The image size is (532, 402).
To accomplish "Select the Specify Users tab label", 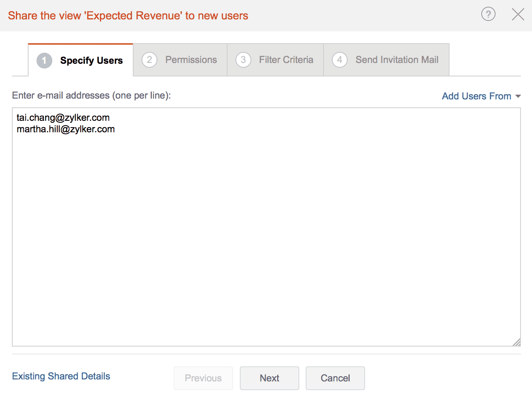I will (x=91, y=61).
